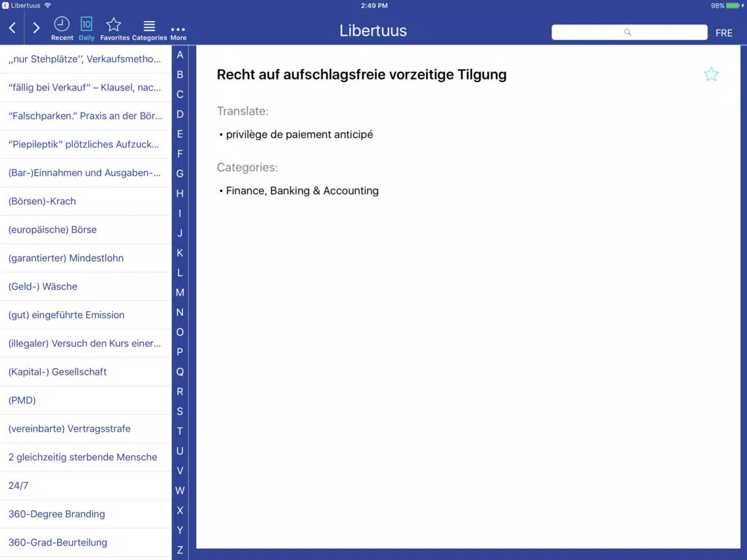Select the (PMD) entry

85,400
